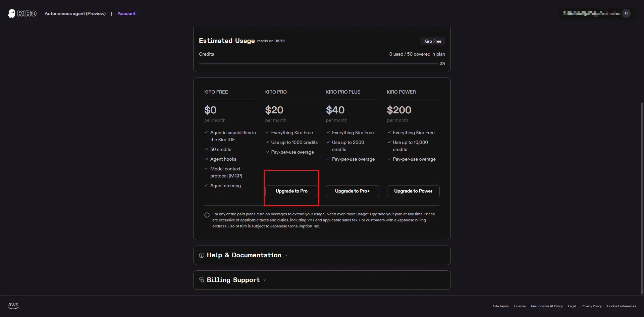Click the Kiro ghost logo
This screenshot has width=644, height=317.
12,13
